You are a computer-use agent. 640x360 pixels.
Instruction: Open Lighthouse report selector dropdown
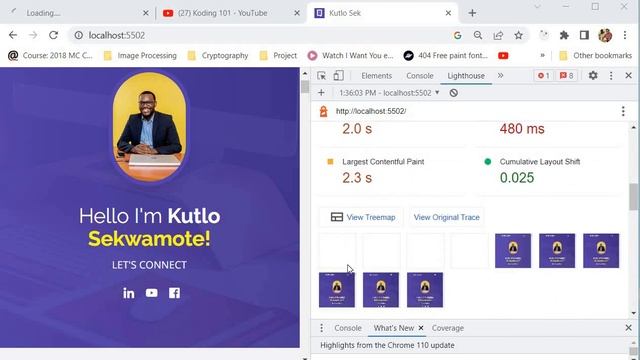click(x=389, y=93)
